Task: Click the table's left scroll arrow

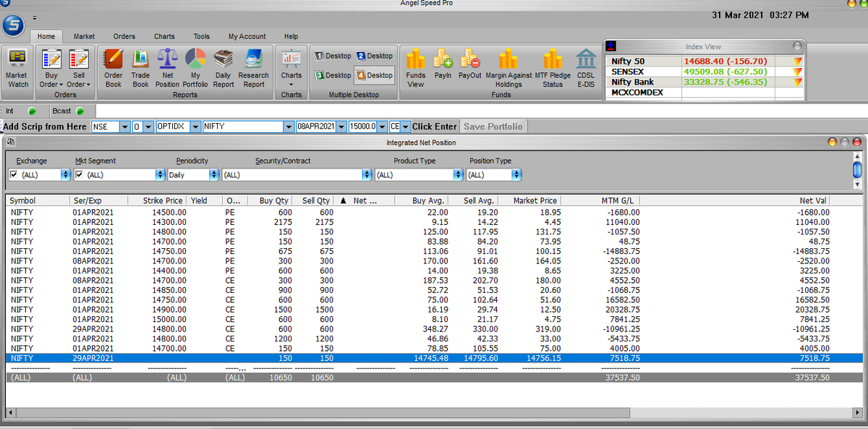Action: 11,412
